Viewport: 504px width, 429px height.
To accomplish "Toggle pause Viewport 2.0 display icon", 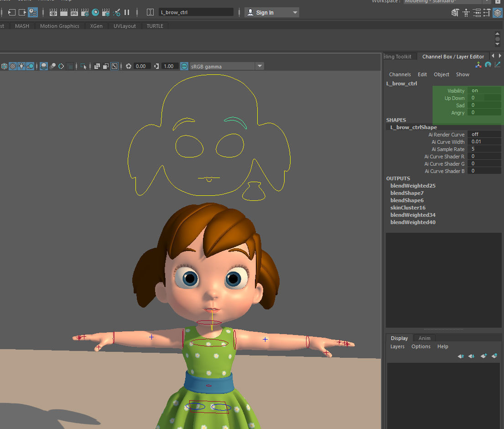I will [x=127, y=12].
